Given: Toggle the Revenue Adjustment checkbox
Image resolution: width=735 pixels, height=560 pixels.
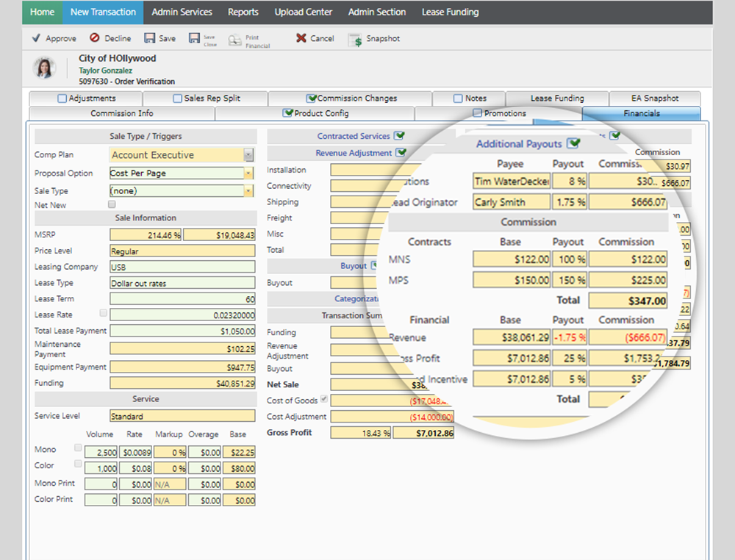Looking at the screenshot, I should 401,153.
